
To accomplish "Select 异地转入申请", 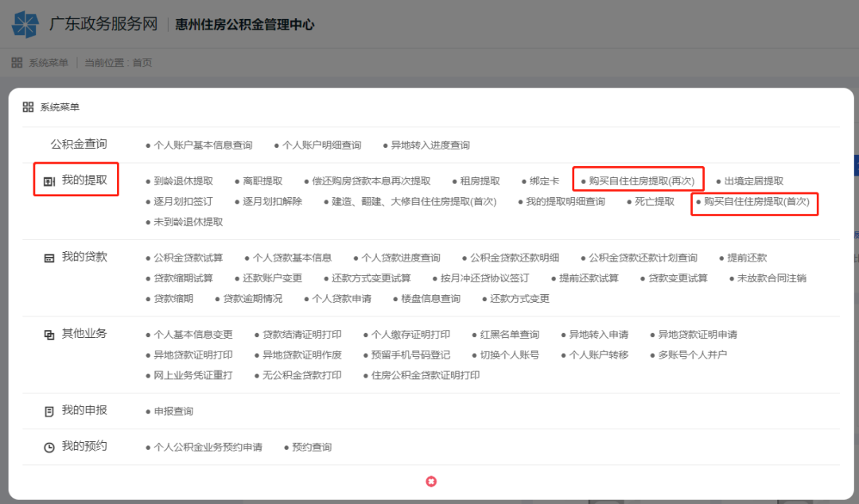I will [x=598, y=335].
